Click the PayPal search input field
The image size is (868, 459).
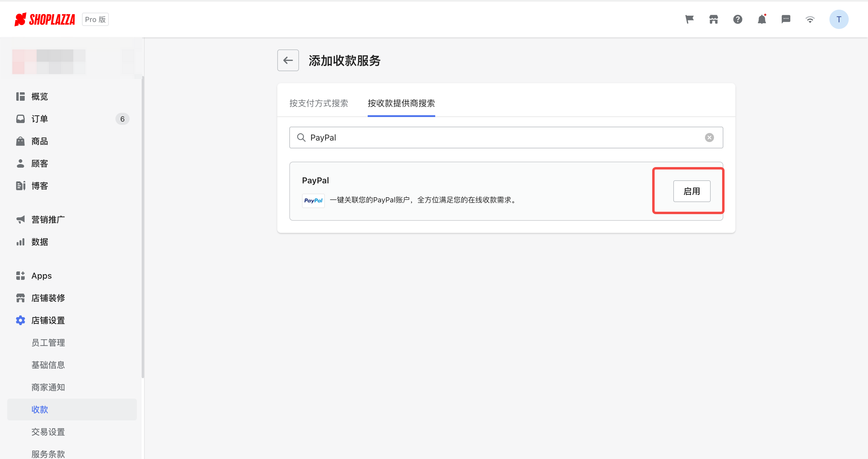click(x=506, y=138)
